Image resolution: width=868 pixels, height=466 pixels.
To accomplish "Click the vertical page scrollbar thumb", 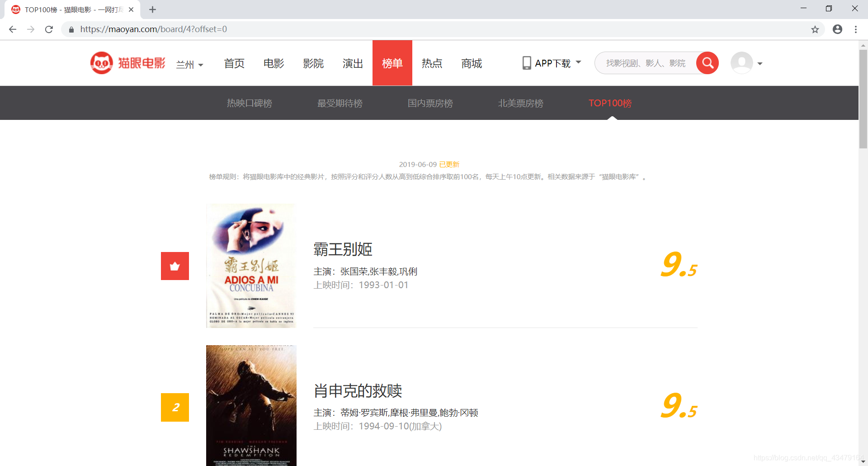I will [863, 99].
